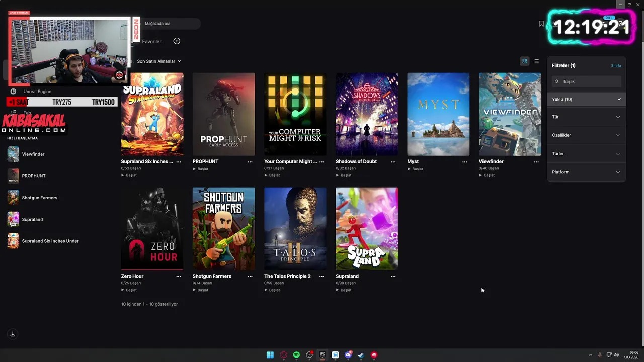
Task: Expand the Platform filter section
Action: point(587,172)
